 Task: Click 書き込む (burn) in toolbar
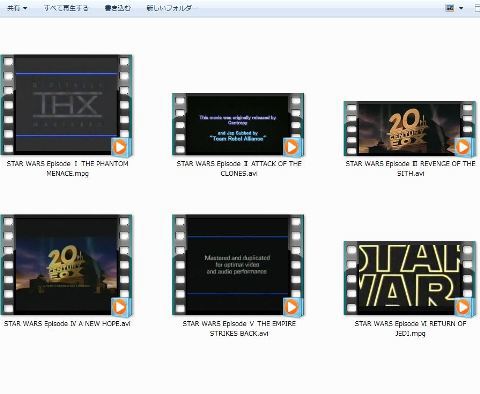click(117, 8)
